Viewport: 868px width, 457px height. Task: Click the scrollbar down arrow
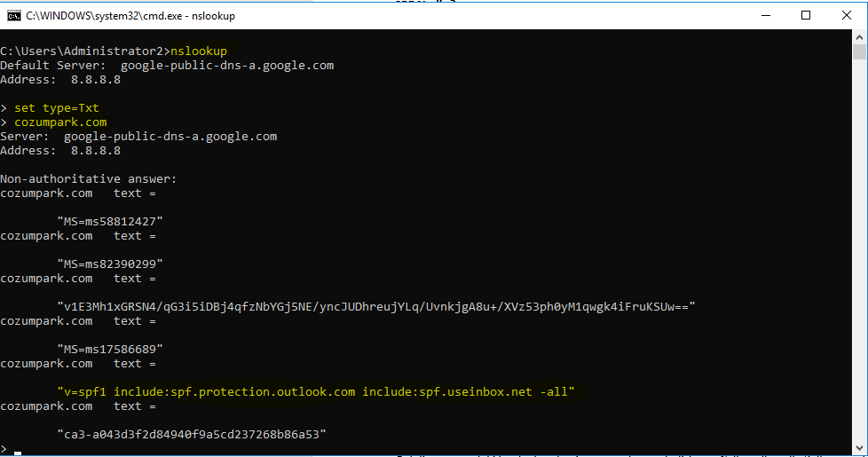[859, 447]
